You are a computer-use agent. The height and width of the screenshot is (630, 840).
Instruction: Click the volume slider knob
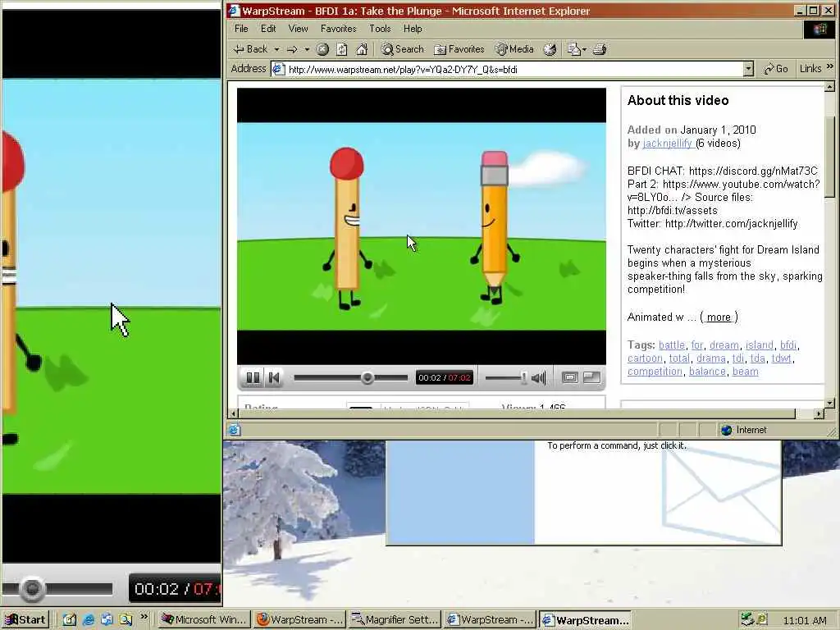[x=524, y=377]
